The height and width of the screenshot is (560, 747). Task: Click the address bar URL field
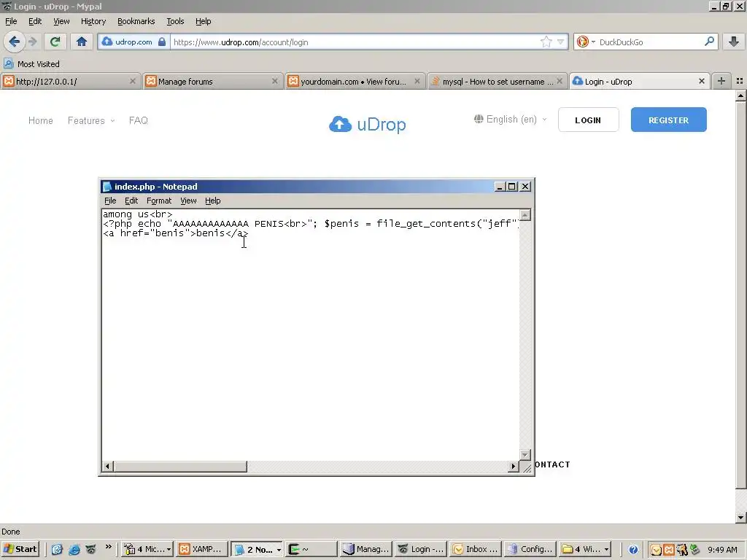[355, 42]
